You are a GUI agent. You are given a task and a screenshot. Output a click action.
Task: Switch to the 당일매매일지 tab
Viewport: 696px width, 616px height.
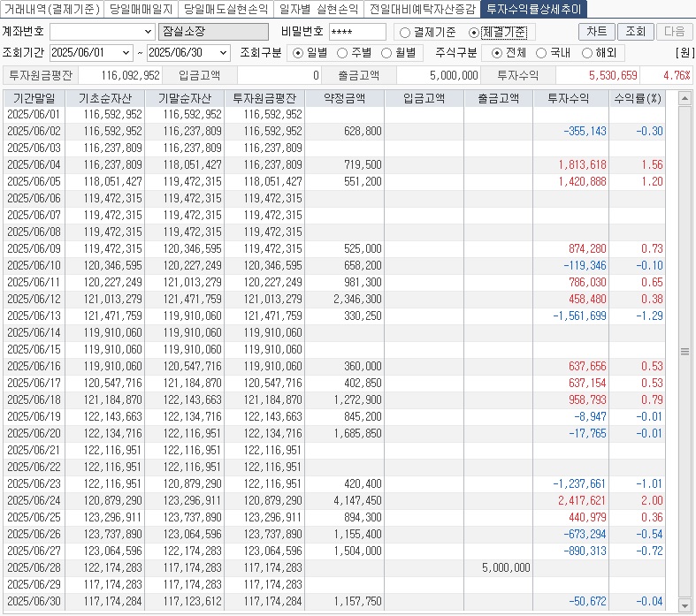click(x=141, y=10)
